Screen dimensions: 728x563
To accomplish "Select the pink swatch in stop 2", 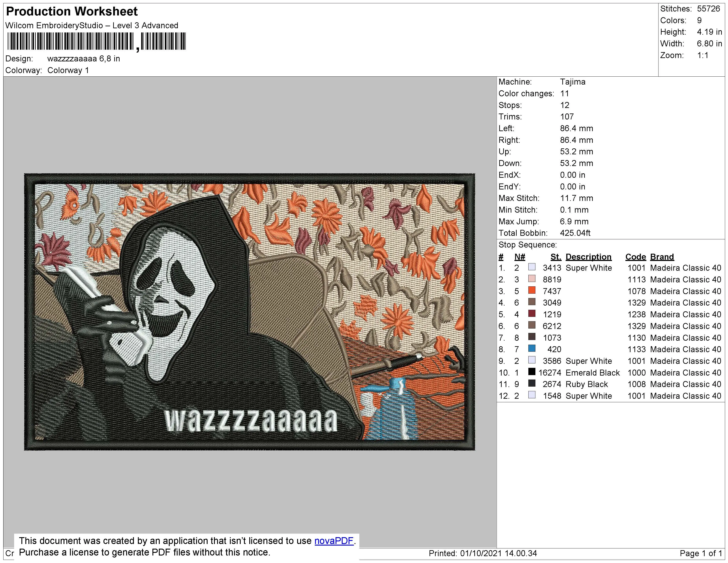I will pyautogui.click(x=532, y=279).
